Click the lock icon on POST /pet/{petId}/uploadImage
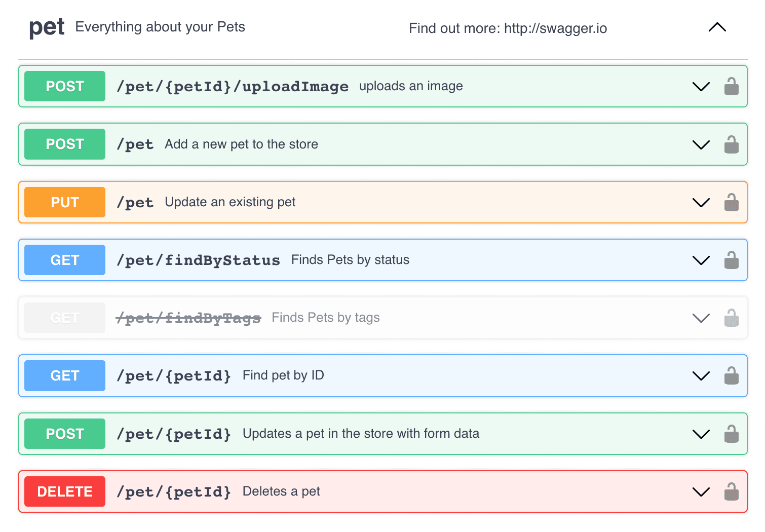Image resolution: width=765 pixels, height=532 pixels. [731, 86]
